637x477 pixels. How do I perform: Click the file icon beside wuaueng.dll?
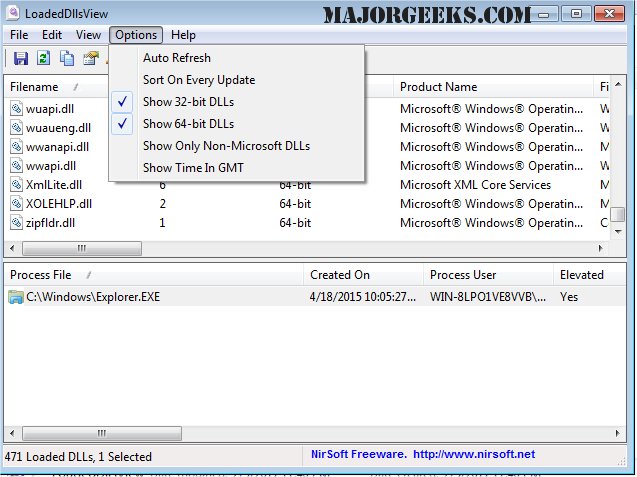coord(16,128)
